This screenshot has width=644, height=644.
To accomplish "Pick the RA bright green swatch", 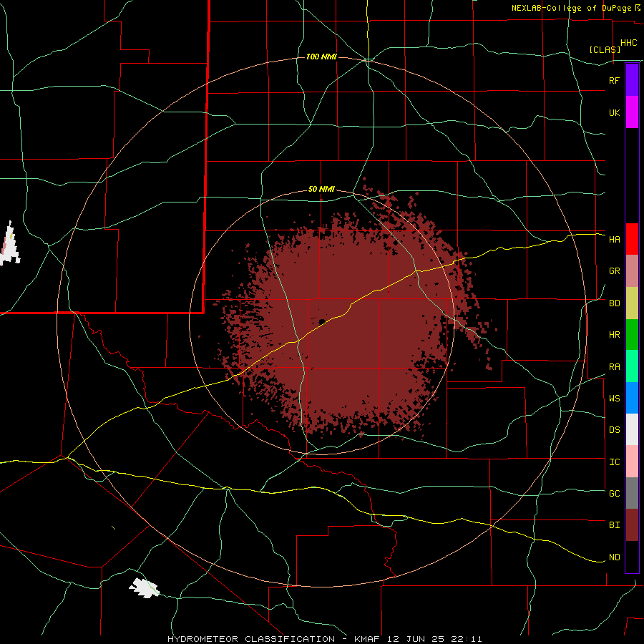I will click(632, 366).
